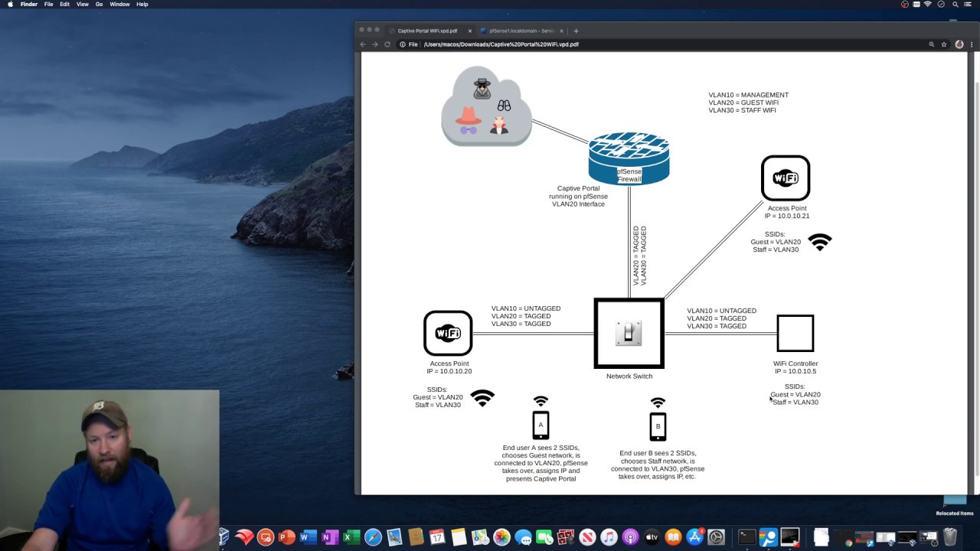Image resolution: width=980 pixels, height=551 pixels.
Task: Open Notes from the Dock
Action: pyautogui.click(x=459, y=537)
